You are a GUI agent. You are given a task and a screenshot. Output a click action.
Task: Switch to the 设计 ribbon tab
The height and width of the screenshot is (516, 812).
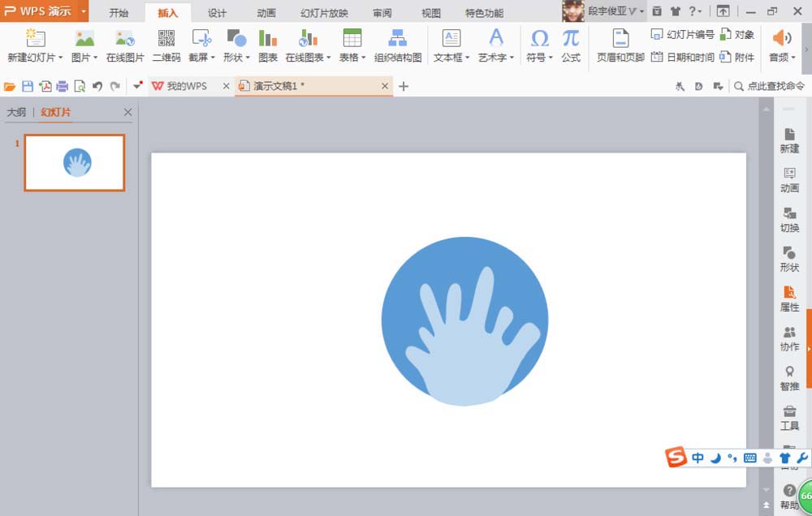tap(217, 13)
